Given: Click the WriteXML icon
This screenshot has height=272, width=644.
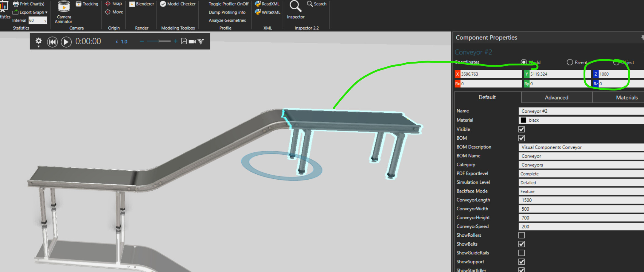Looking at the screenshot, I should coord(258,12).
